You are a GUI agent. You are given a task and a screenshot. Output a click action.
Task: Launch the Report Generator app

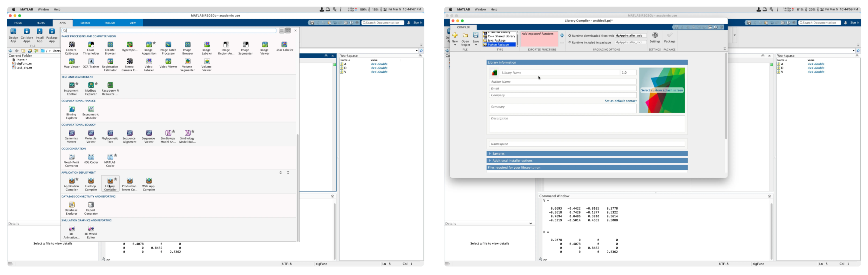[91, 208]
